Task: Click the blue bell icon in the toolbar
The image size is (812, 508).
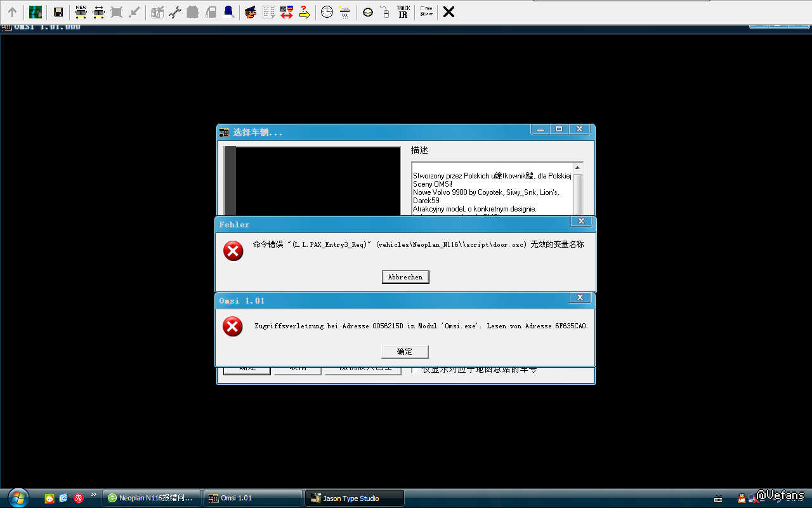Action: (228, 12)
